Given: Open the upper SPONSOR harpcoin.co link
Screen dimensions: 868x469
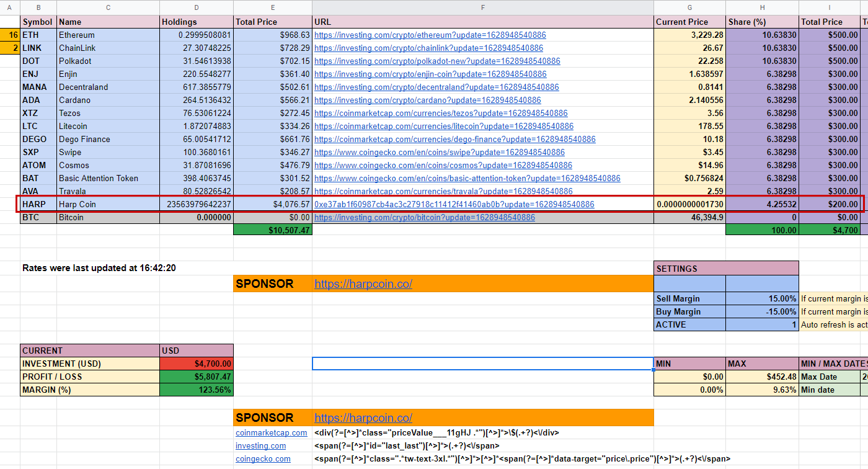Looking at the screenshot, I should pos(363,284).
